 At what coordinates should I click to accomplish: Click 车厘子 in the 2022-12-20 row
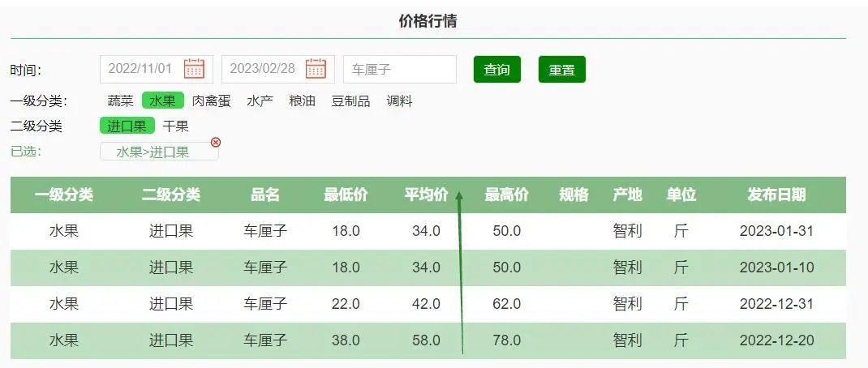tap(265, 340)
